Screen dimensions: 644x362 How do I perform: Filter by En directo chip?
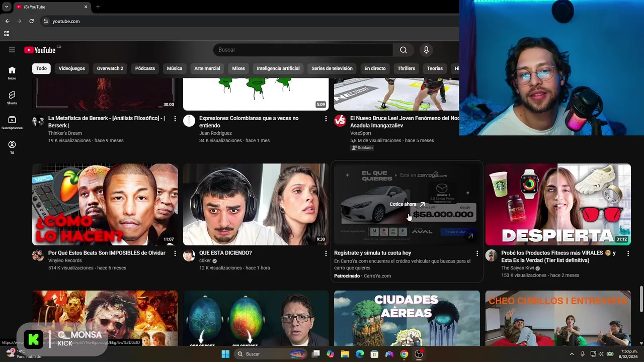click(x=375, y=68)
